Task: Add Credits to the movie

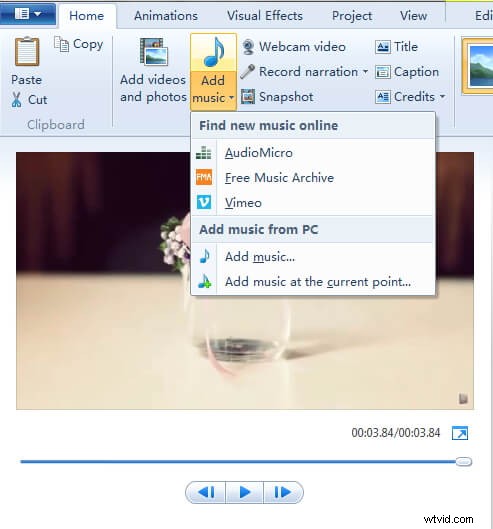Action: (405, 97)
